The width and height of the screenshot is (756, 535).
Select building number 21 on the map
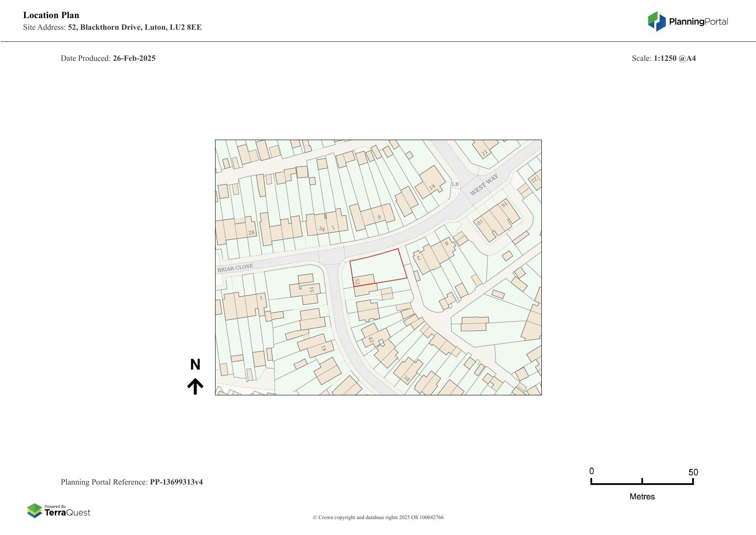pyautogui.click(x=485, y=150)
